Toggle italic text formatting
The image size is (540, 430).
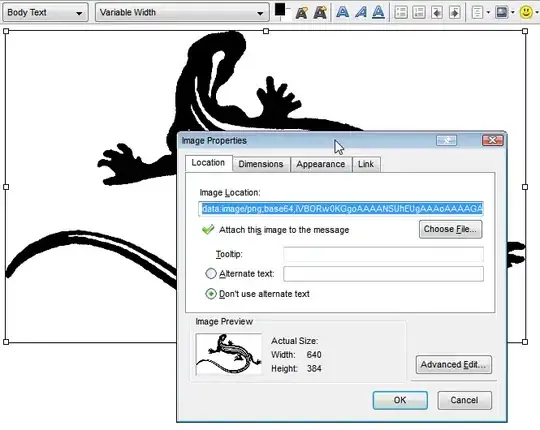click(x=360, y=12)
